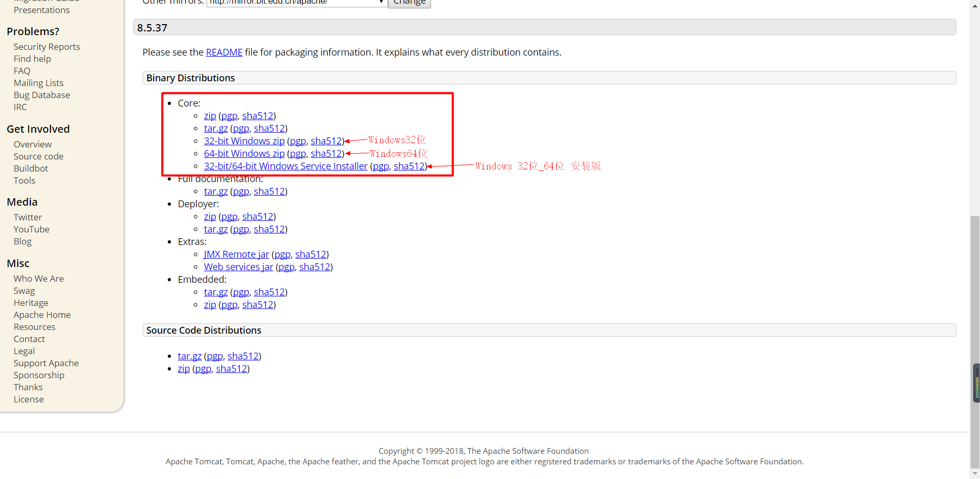
Task: Download JMX Remote jar
Action: point(236,254)
